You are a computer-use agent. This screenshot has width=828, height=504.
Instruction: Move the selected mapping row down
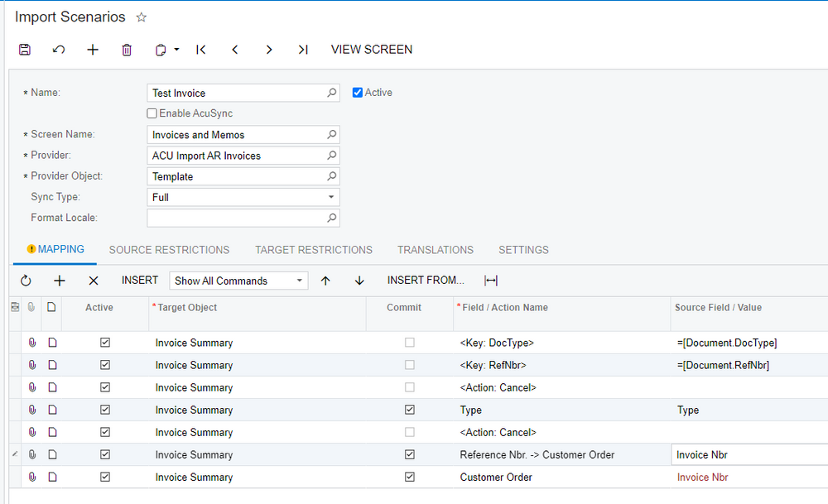pos(359,281)
